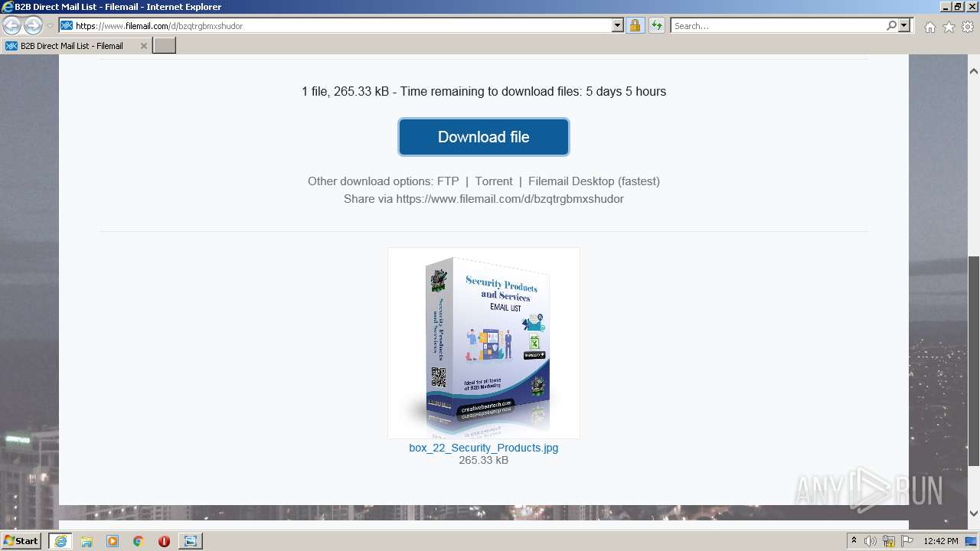
Task: Open the volume speaker tray icon
Action: click(871, 541)
